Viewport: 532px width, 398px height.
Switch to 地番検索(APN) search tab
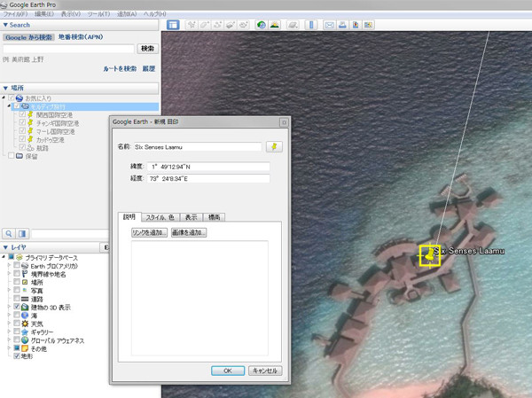coord(81,36)
